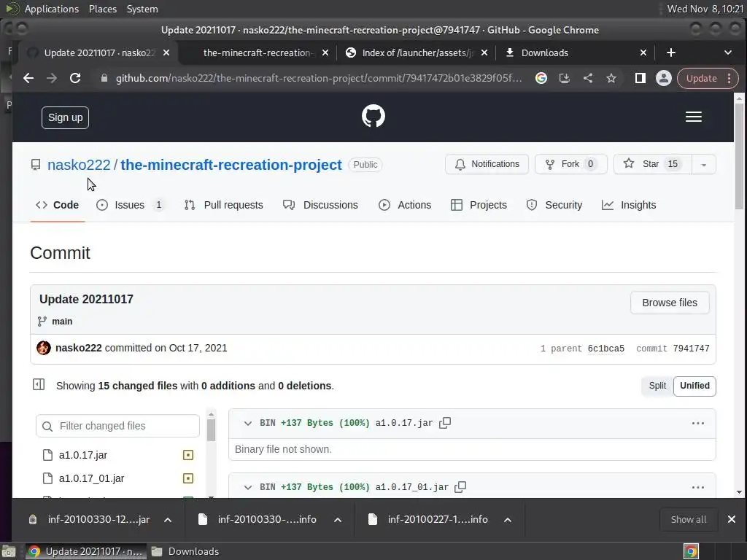Image resolution: width=747 pixels, height=560 pixels.
Task: Close the Downloads tab
Action: [x=643, y=52]
